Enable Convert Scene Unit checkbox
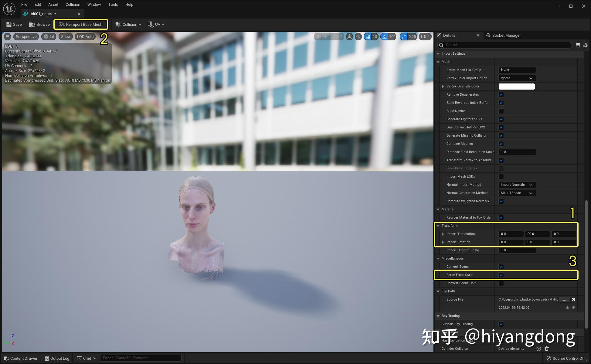The image size is (591, 364). tap(501, 283)
